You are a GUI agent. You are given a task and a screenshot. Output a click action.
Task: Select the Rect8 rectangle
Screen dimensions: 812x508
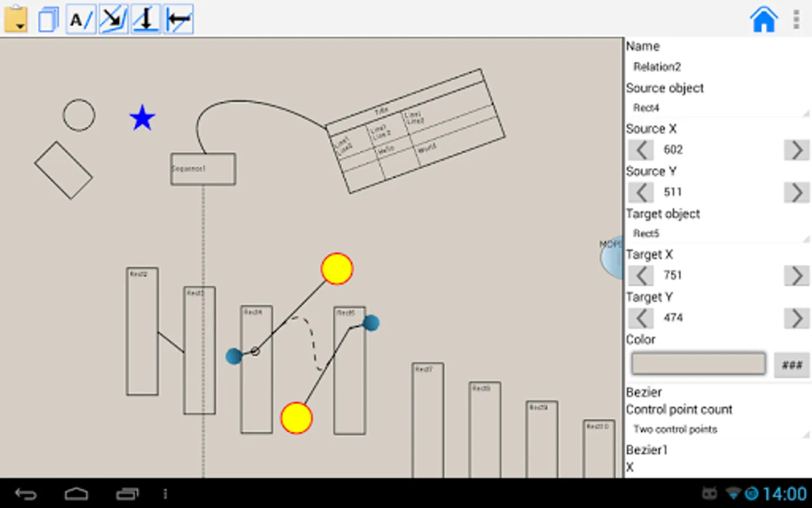(485, 430)
